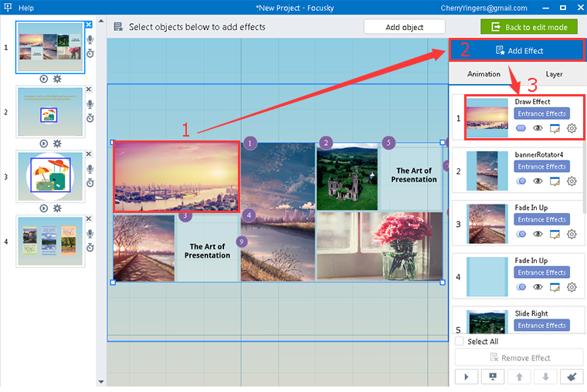Toggle the eye preview for Draw Effect
587x392 pixels.
click(x=538, y=128)
